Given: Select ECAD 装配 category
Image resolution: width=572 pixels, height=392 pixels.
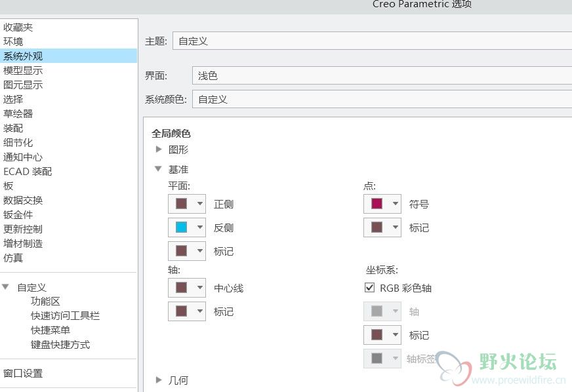Looking at the screenshot, I should 28,171.
